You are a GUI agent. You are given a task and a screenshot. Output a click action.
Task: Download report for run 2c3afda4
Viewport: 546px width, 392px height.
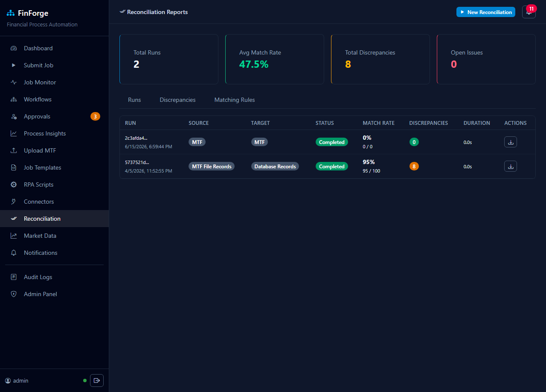click(x=511, y=142)
